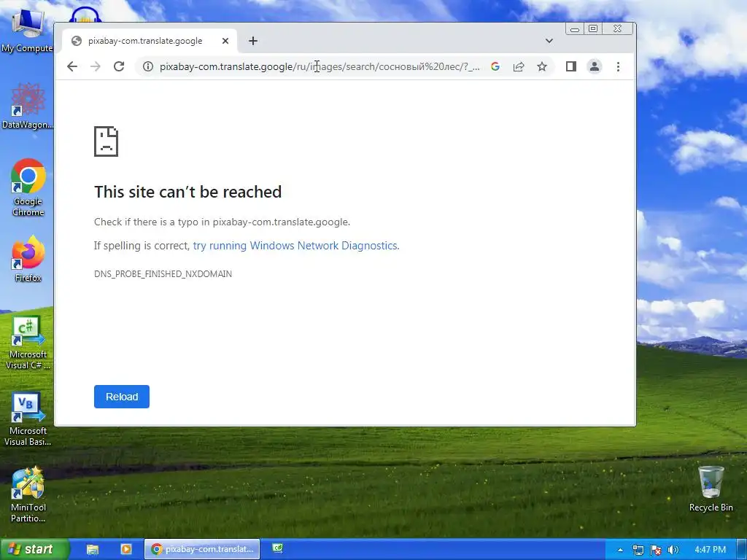
Task: Open the side panel icon
Action: pyautogui.click(x=570, y=66)
